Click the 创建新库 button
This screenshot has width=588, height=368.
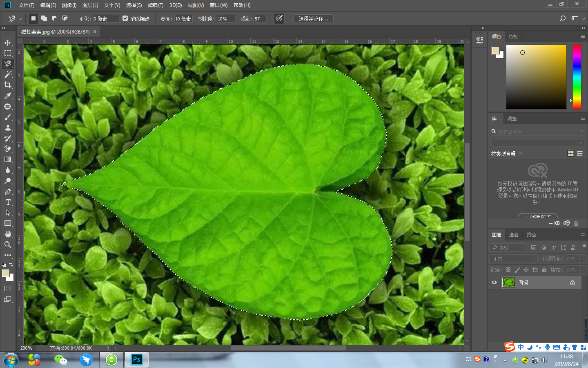pyautogui.click(x=537, y=217)
